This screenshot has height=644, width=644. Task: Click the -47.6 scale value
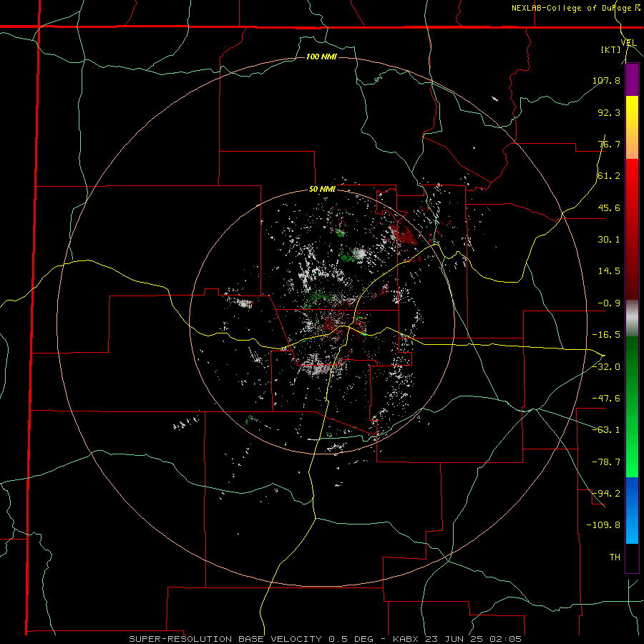[x=606, y=399]
